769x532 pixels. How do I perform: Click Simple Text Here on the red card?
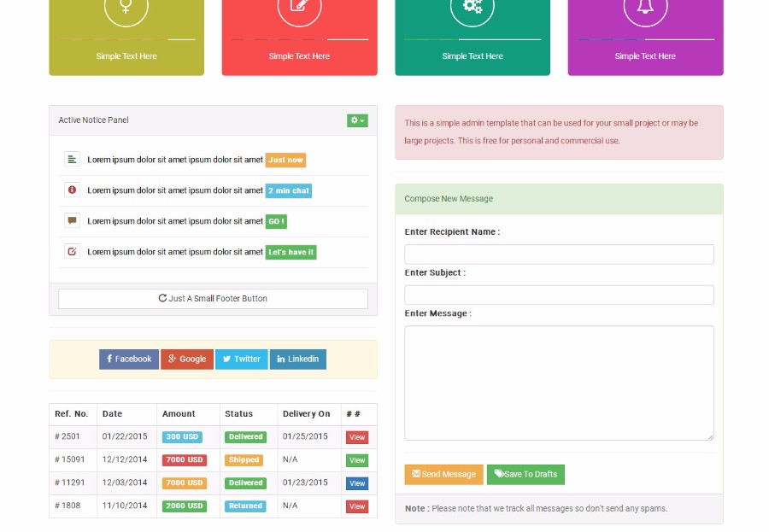tap(299, 56)
